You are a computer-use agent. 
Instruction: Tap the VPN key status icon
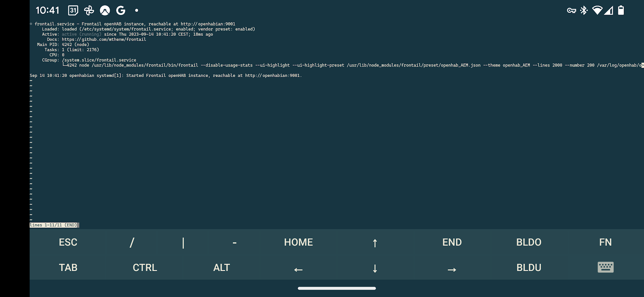[571, 10]
